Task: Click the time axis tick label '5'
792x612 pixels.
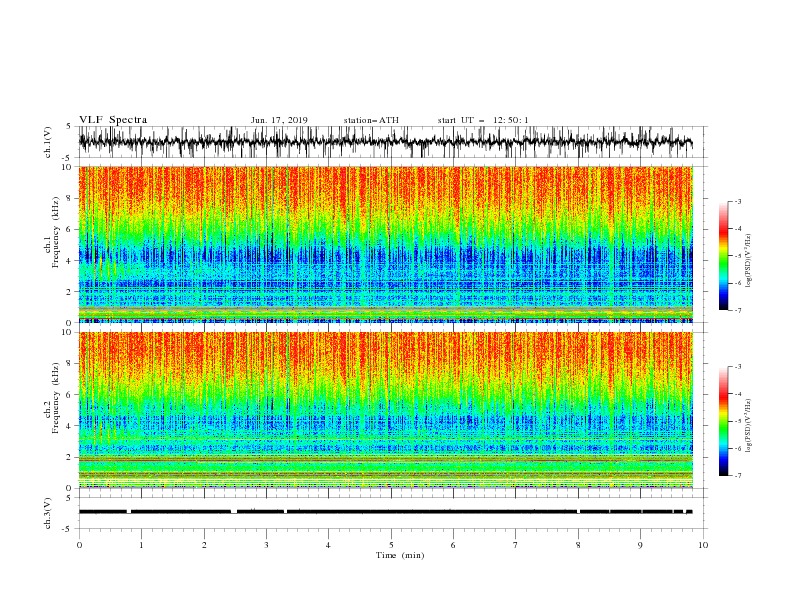Action: pyautogui.click(x=391, y=545)
